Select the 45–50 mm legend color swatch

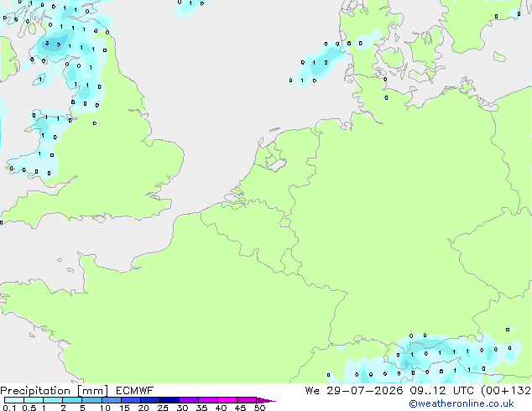[247, 400]
